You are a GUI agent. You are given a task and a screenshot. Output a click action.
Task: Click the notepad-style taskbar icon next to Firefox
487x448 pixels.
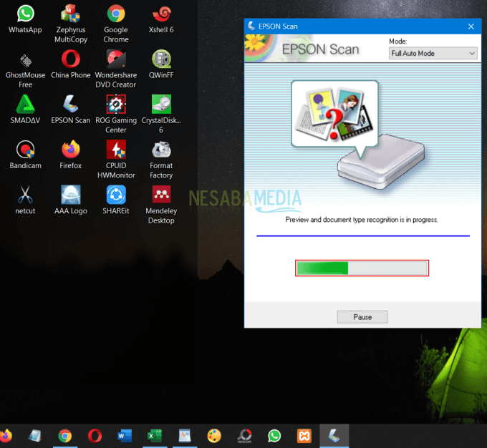pyautogui.click(x=35, y=436)
